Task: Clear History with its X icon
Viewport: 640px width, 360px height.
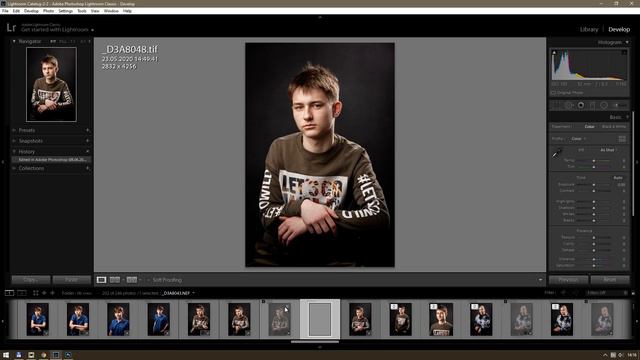Action: pyautogui.click(x=88, y=151)
